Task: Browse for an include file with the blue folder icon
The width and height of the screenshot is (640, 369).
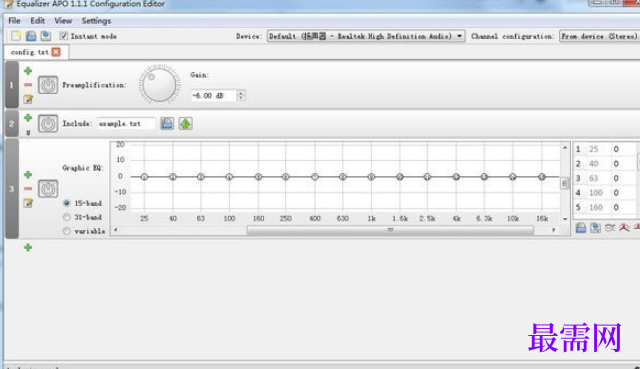Action: click(x=167, y=123)
